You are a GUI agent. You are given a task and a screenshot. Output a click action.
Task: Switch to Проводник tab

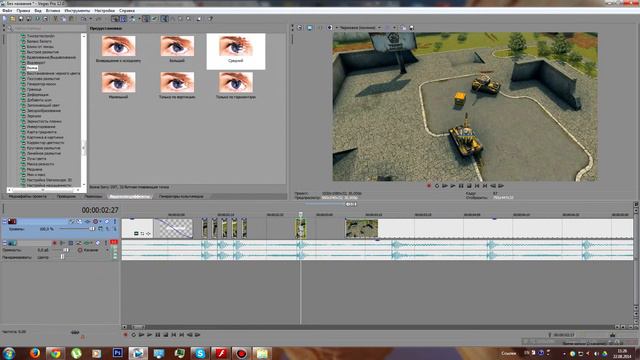66,196
